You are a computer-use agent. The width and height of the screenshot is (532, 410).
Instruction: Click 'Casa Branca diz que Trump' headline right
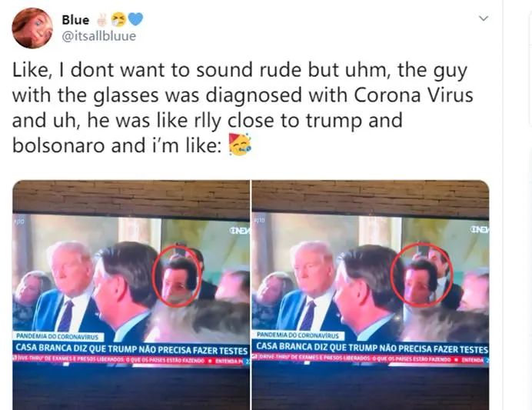tap(372, 348)
